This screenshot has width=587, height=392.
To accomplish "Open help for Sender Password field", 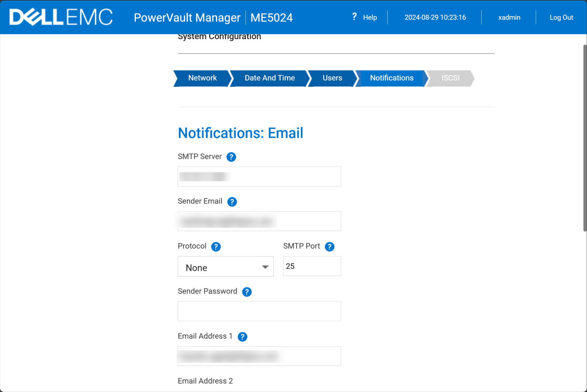I will tap(246, 292).
